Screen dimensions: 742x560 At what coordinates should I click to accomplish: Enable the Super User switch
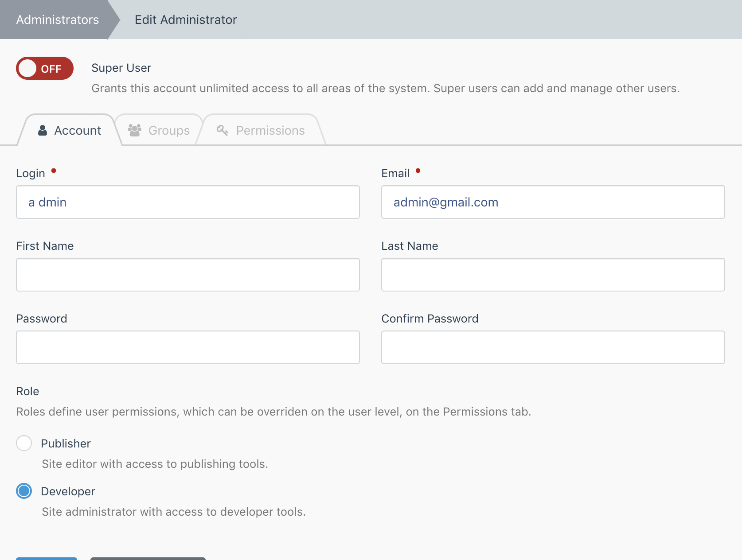point(44,68)
